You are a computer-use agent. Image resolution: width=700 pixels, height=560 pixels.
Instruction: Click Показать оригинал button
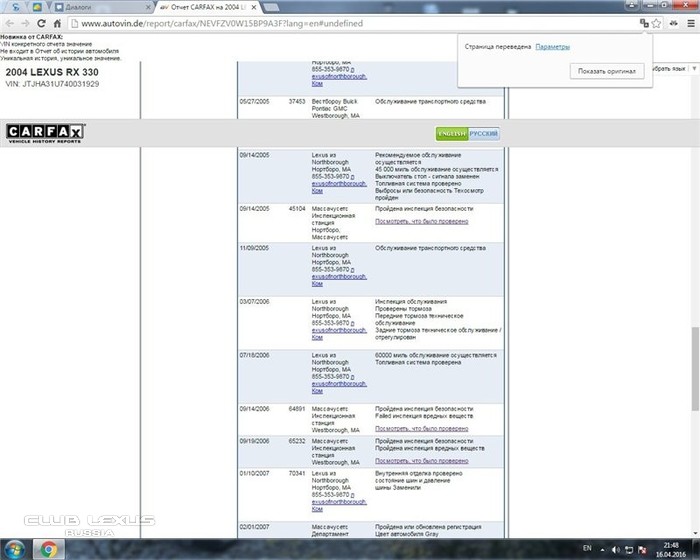click(x=607, y=71)
